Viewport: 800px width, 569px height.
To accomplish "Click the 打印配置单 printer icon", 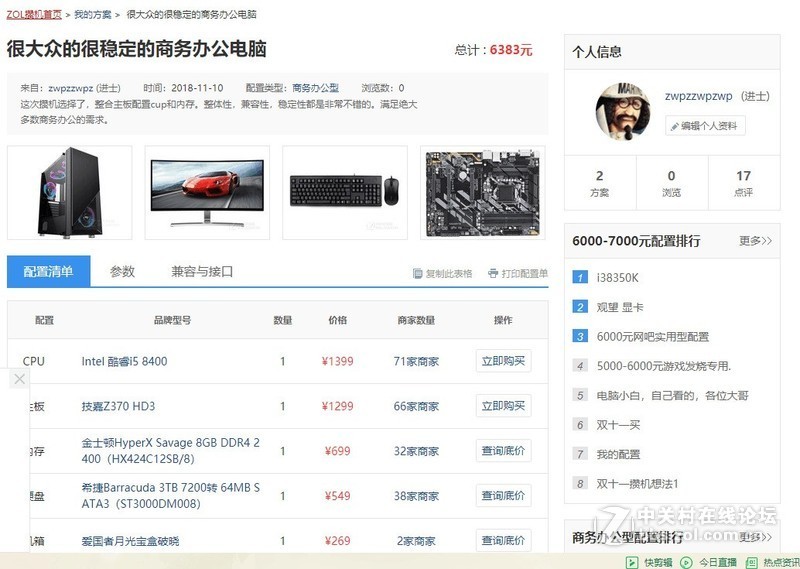I will click(493, 274).
